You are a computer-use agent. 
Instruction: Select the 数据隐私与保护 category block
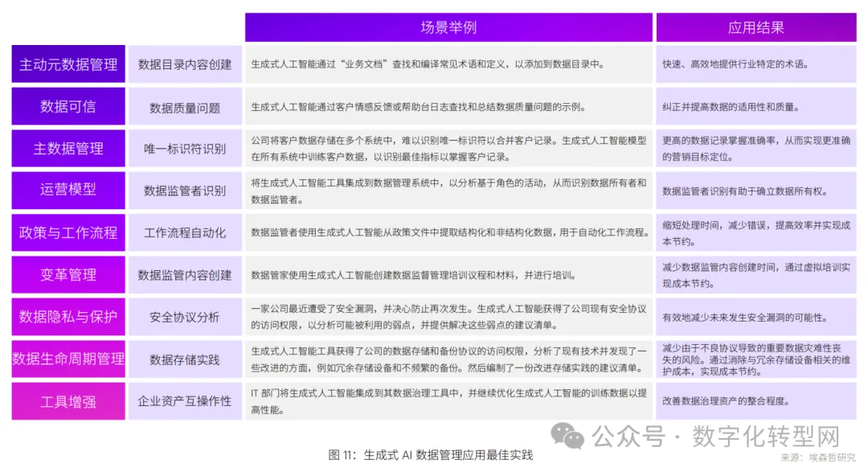click(x=68, y=317)
